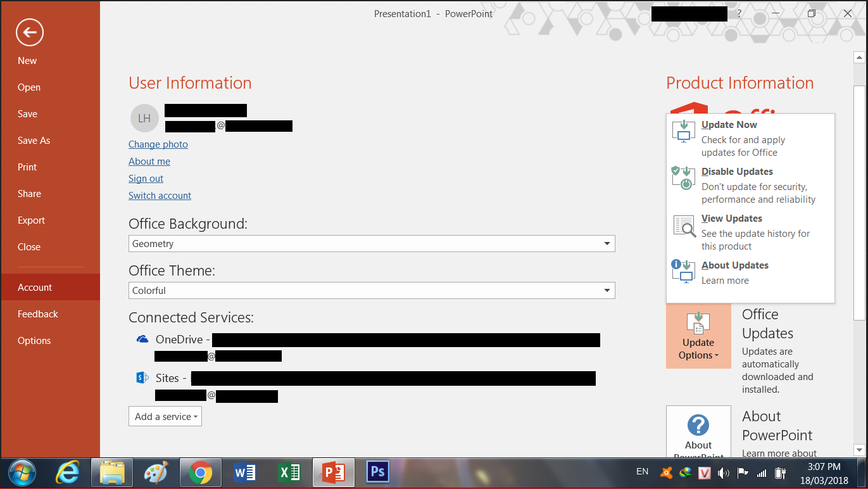This screenshot has height=489, width=868.
Task: Click the About Updates info icon
Action: point(684,272)
